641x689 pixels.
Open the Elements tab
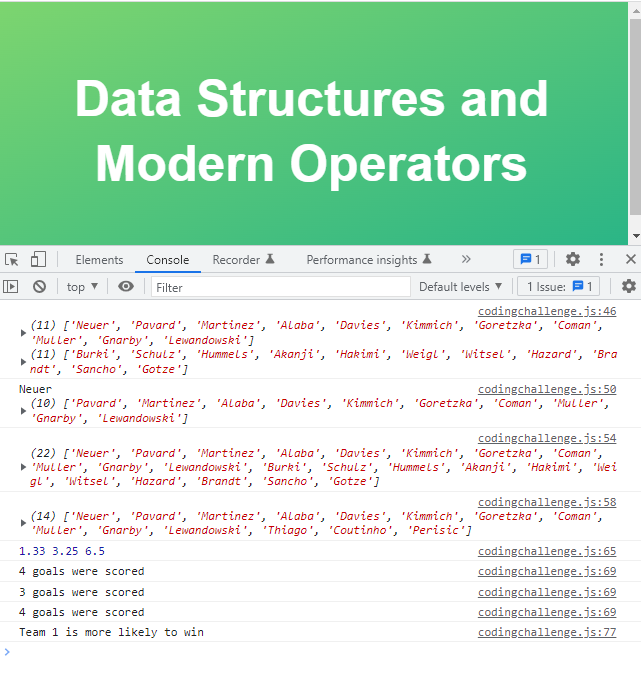99,260
